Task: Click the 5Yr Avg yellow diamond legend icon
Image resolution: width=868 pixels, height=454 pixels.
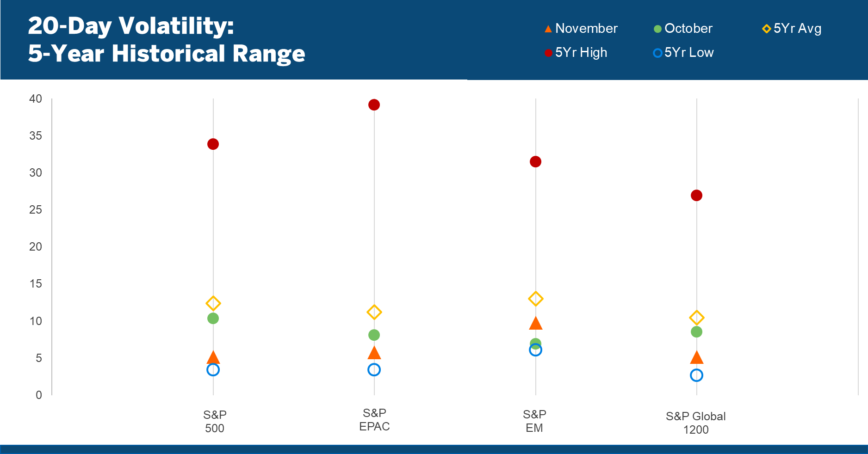Action: (767, 29)
